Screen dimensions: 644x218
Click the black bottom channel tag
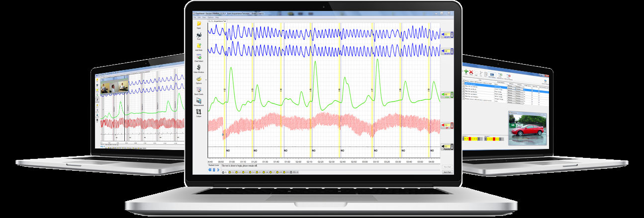(x=446, y=147)
